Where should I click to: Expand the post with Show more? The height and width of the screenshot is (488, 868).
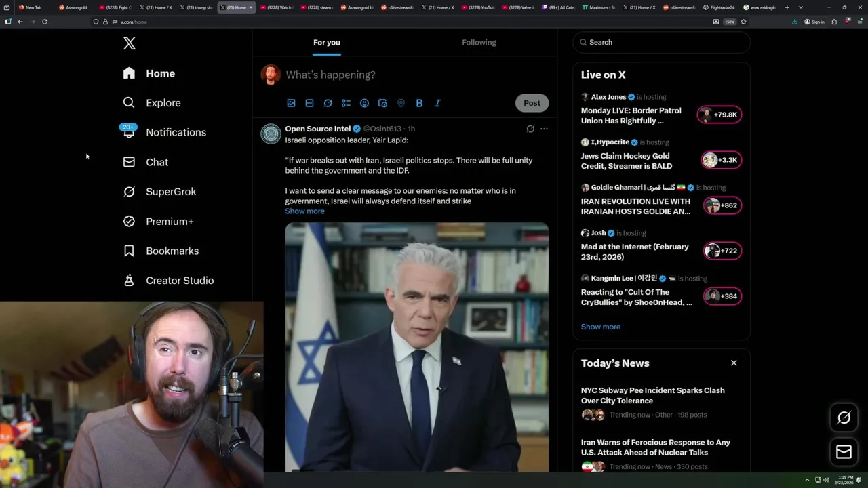[x=304, y=211]
